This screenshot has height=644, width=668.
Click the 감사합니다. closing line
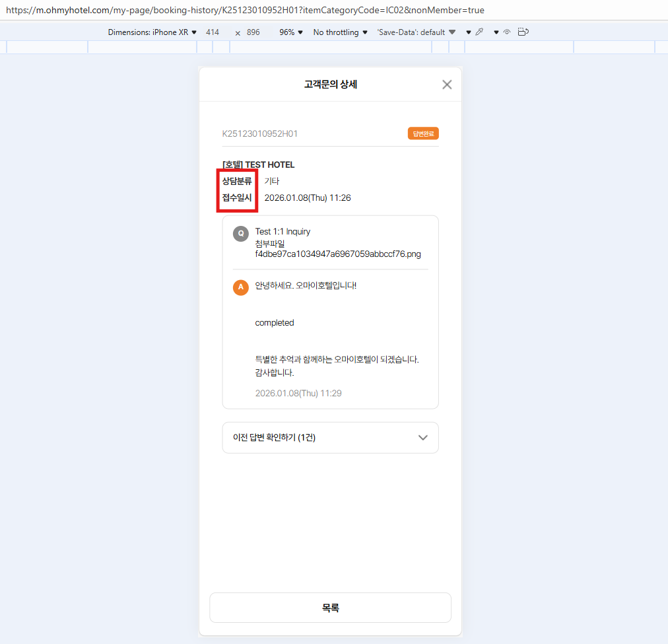275,373
